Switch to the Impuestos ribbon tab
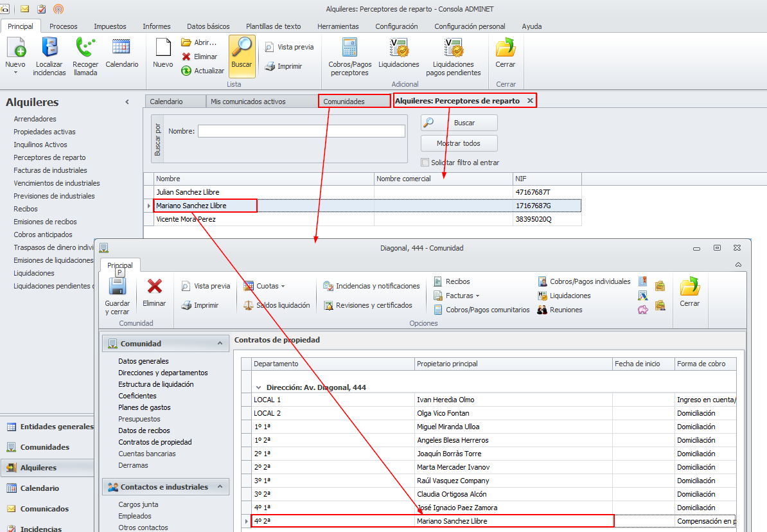767x532 pixels. click(x=110, y=26)
